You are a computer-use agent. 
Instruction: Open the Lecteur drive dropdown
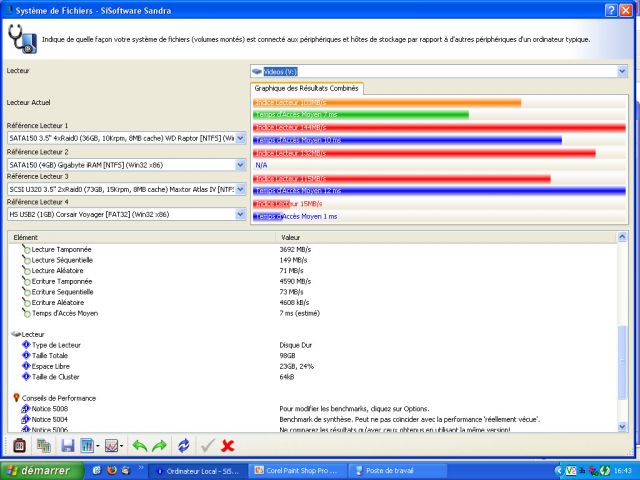pos(622,71)
